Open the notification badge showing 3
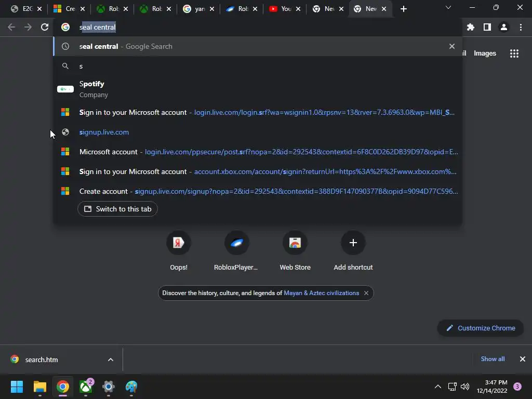This screenshot has height=399, width=532. tap(517, 387)
